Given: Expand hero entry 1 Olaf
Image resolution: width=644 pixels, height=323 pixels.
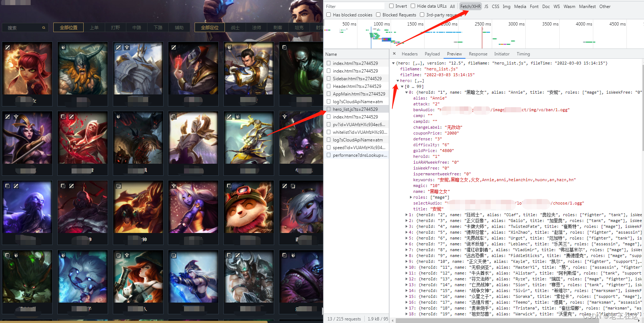Looking at the screenshot, I should pos(407,215).
